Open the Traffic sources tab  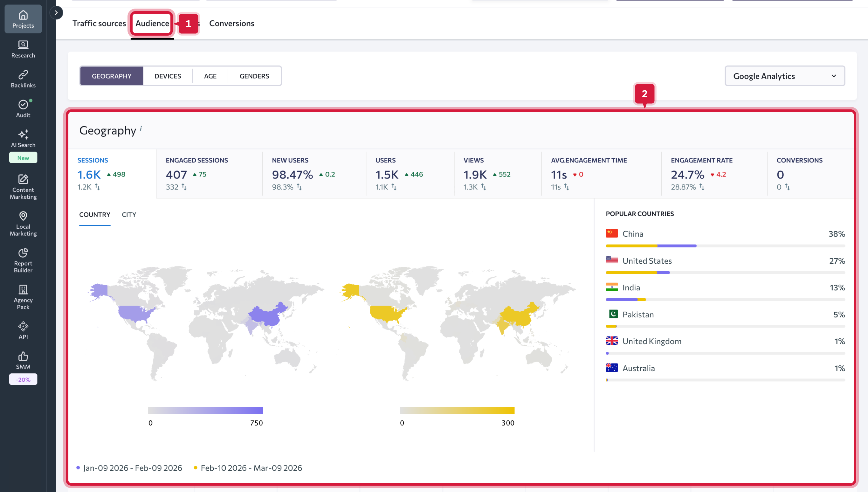click(x=99, y=23)
